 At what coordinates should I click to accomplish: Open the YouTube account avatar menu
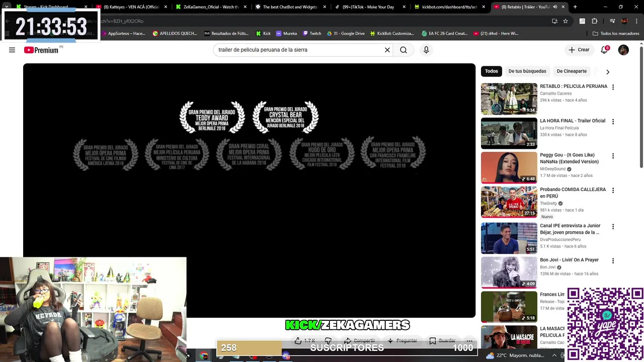(623, 50)
